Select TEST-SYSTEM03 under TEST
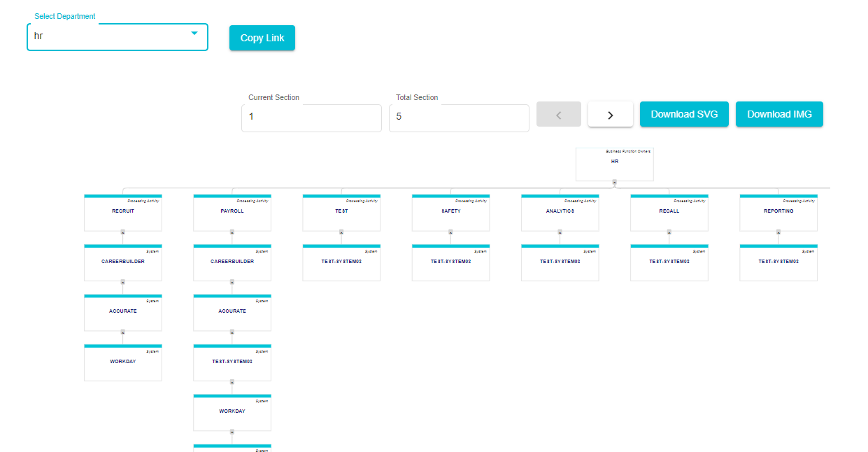This screenshot has height=452, width=868. [341, 262]
